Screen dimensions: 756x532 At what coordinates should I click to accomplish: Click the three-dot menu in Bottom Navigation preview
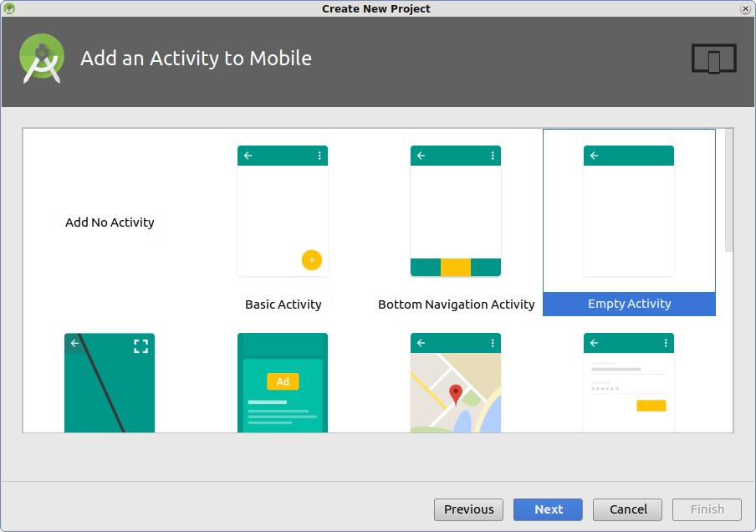[492, 156]
